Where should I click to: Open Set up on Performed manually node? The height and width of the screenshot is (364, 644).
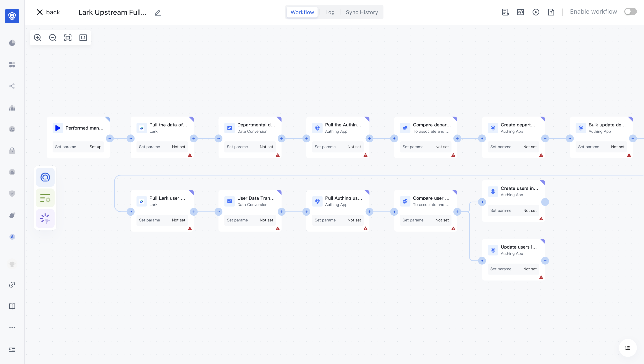coord(95,147)
